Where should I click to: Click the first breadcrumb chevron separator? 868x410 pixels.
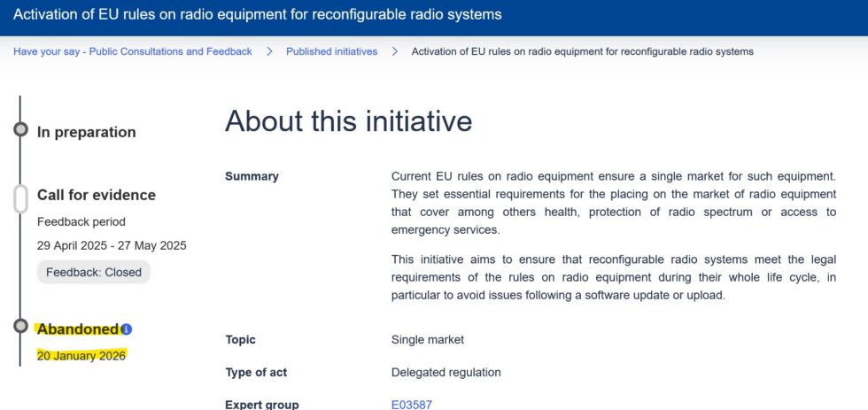pyautogui.click(x=269, y=51)
